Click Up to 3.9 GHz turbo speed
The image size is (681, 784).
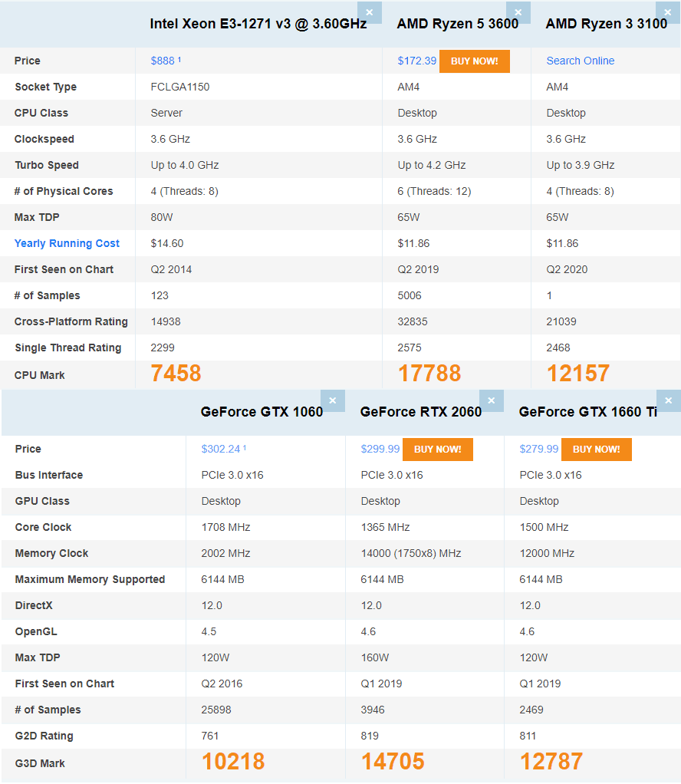pyautogui.click(x=581, y=165)
